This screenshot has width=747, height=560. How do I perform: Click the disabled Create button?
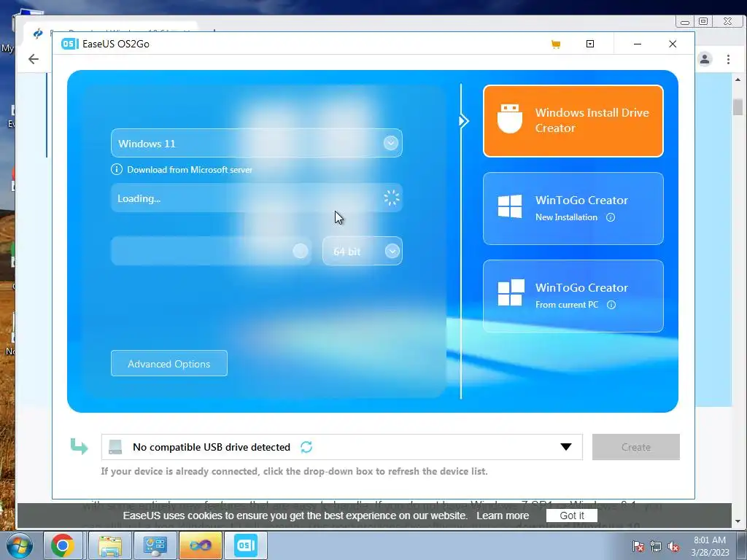[x=636, y=447]
